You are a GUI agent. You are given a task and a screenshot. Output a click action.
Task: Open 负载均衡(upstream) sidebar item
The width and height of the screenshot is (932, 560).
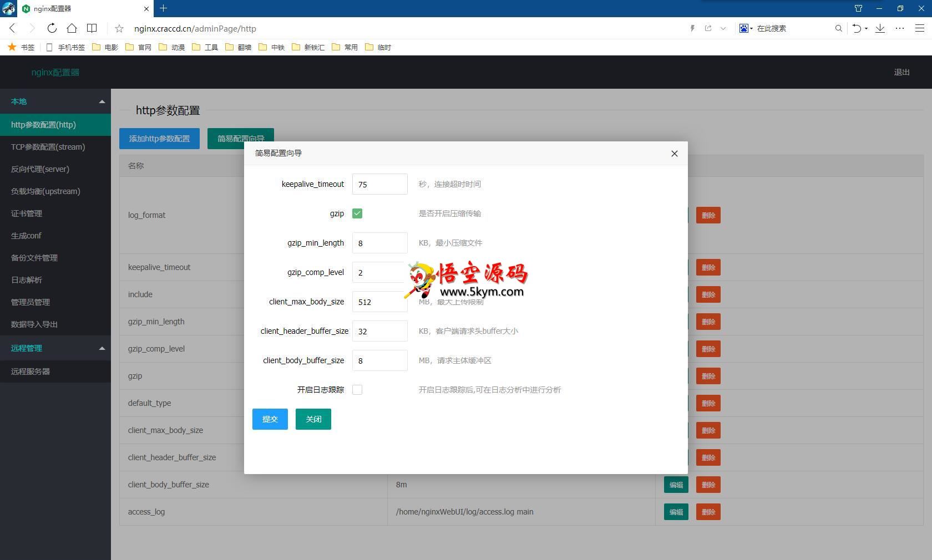coord(55,191)
